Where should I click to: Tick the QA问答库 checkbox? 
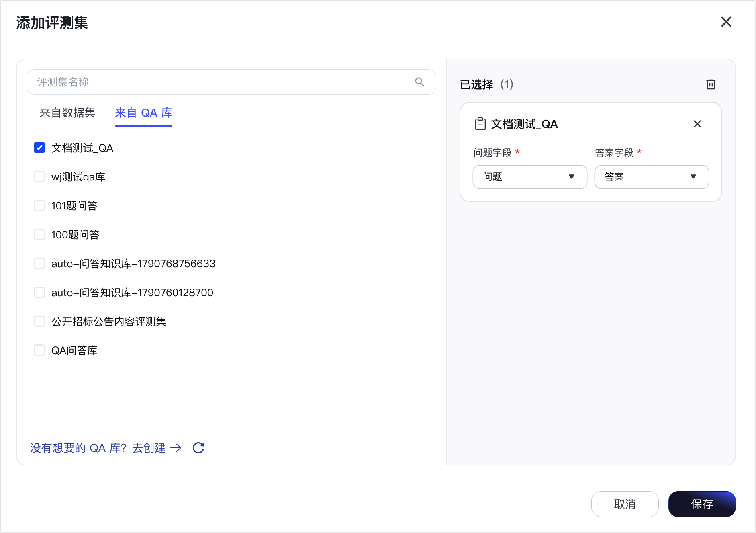pos(39,351)
